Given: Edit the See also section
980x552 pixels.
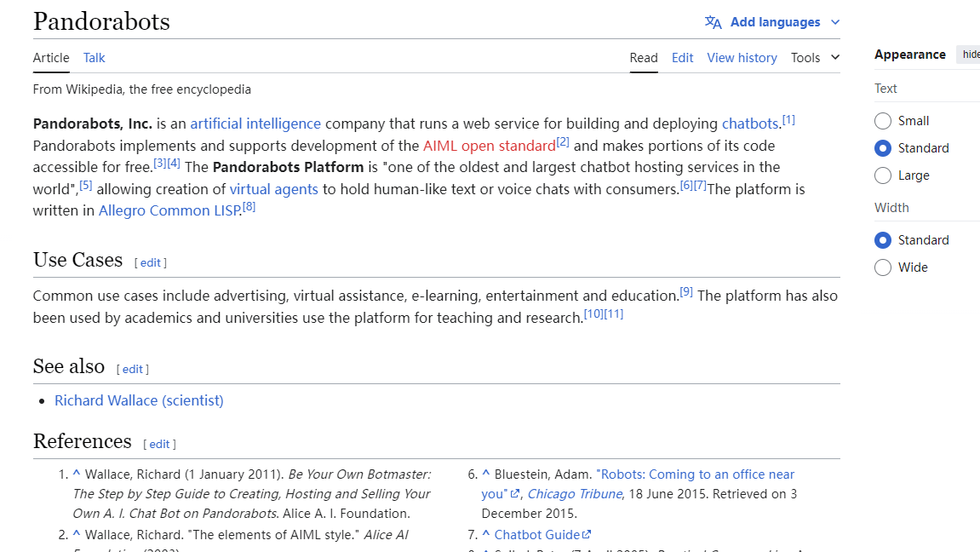Looking at the screenshot, I should click(x=133, y=369).
